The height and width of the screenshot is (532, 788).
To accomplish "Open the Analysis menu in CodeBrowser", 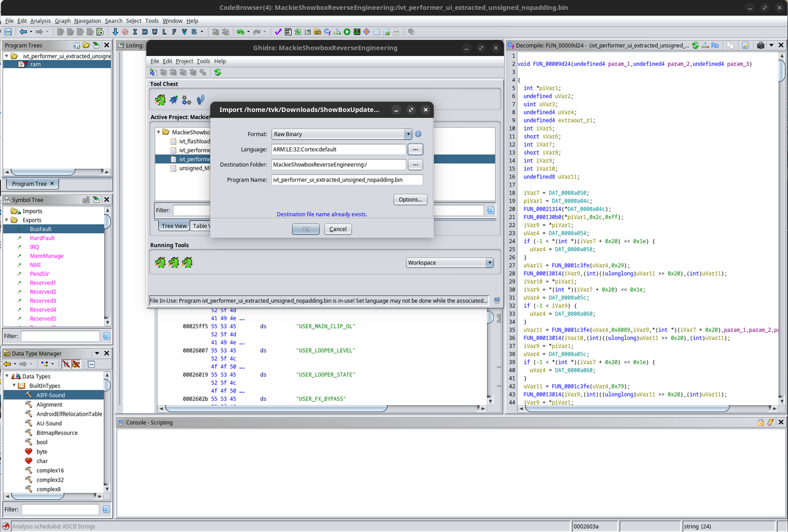I will [41, 21].
